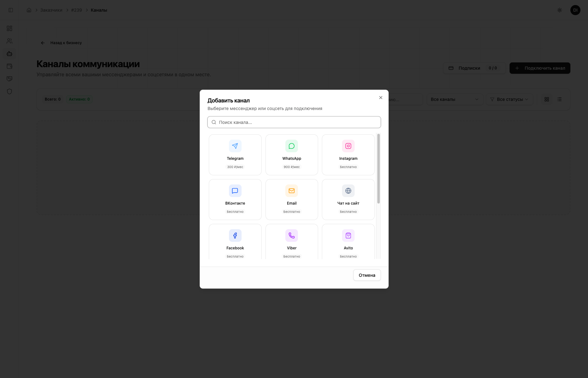Select the ВКонтакте channel icon
This screenshot has height=378, width=588.
tap(235, 191)
